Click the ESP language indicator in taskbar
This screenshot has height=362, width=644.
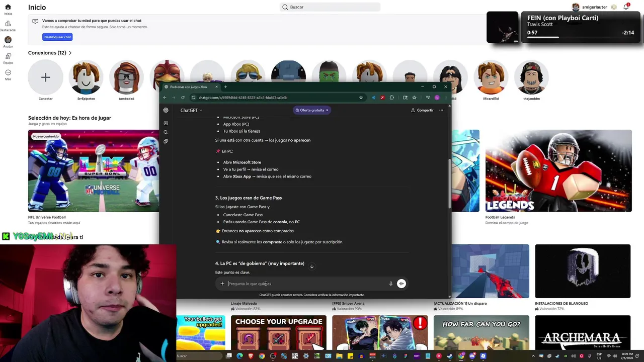[x=599, y=356]
